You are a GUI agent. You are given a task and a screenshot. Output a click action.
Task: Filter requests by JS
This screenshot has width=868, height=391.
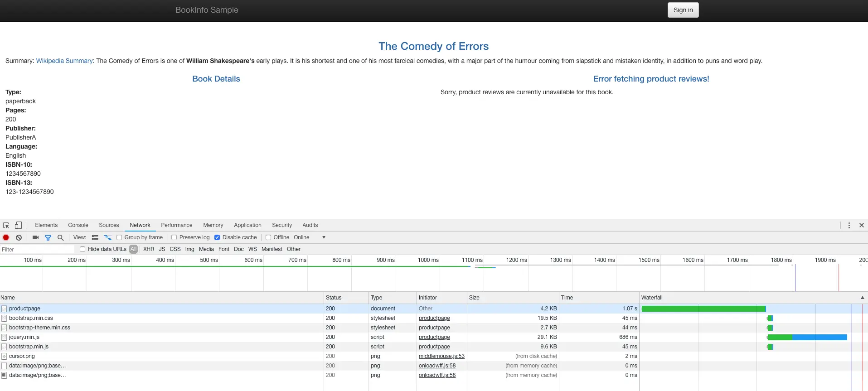click(x=162, y=249)
